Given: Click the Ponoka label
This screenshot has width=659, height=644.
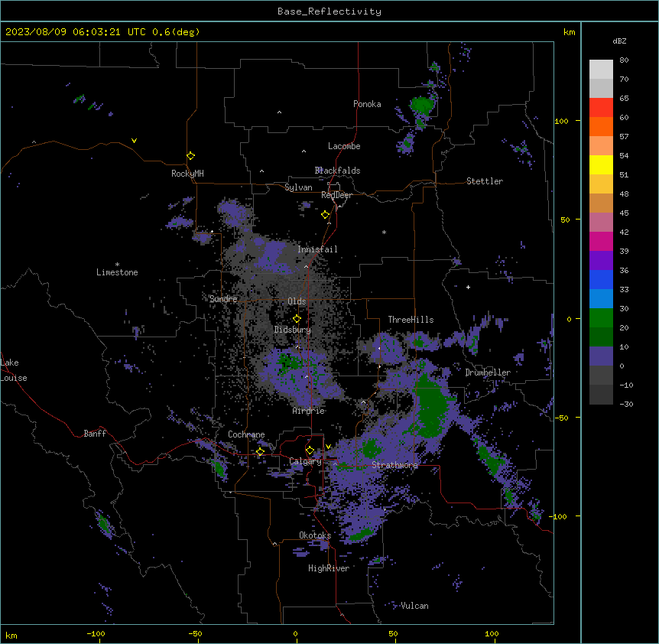Looking at the screenshot, I should point(367,104).
